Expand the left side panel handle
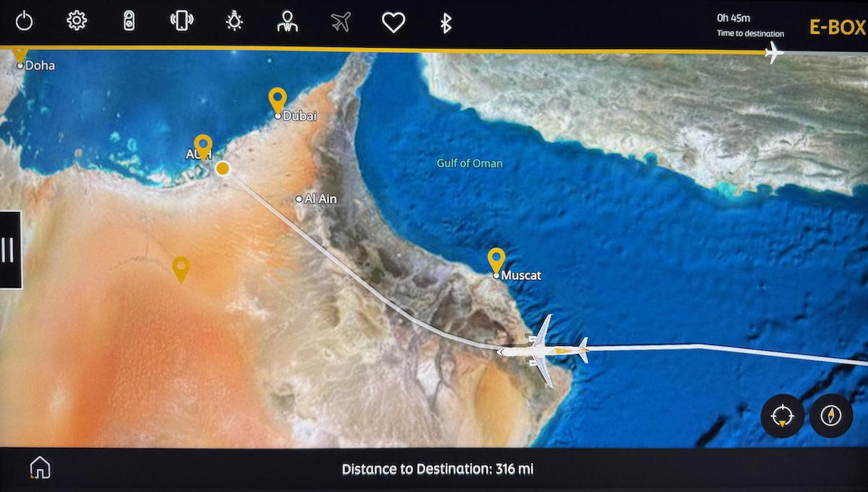The height and width of the screenshot is (492, 868). [x=9, y=250]
